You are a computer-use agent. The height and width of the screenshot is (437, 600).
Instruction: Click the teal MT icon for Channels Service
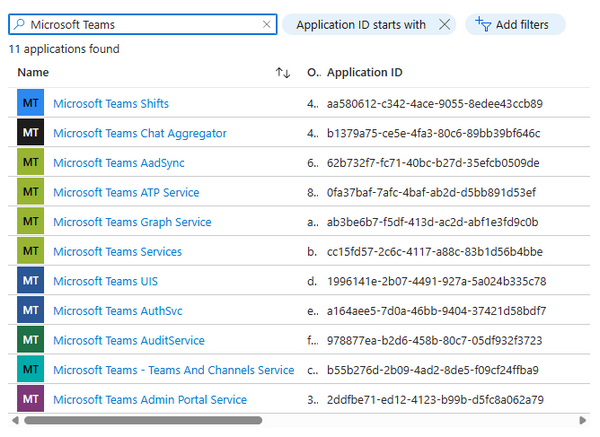pyautogui.click(x=31, y=369)
